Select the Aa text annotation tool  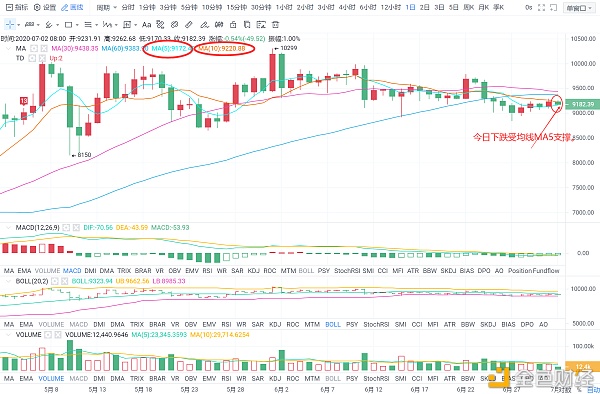click(147, 25)
